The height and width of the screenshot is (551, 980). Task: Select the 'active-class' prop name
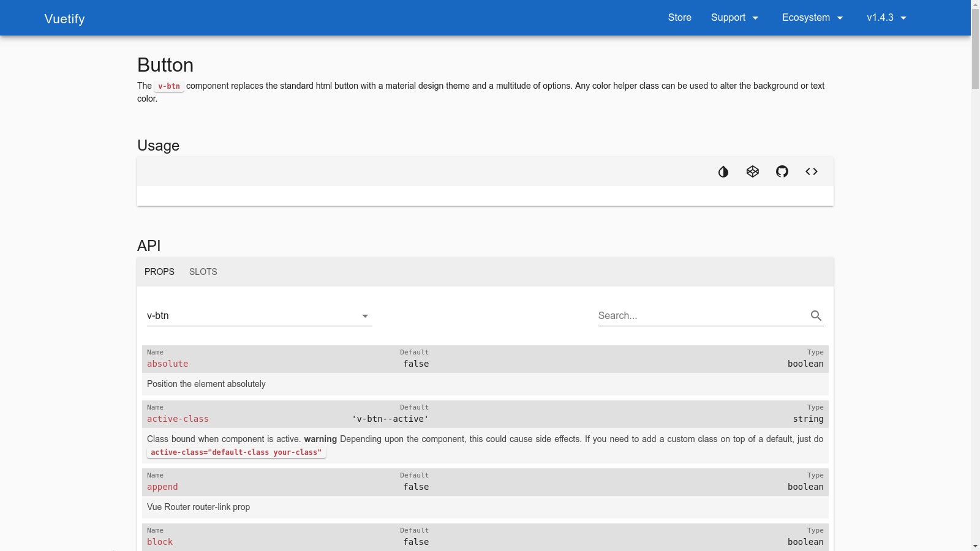[x=178, y=419]
